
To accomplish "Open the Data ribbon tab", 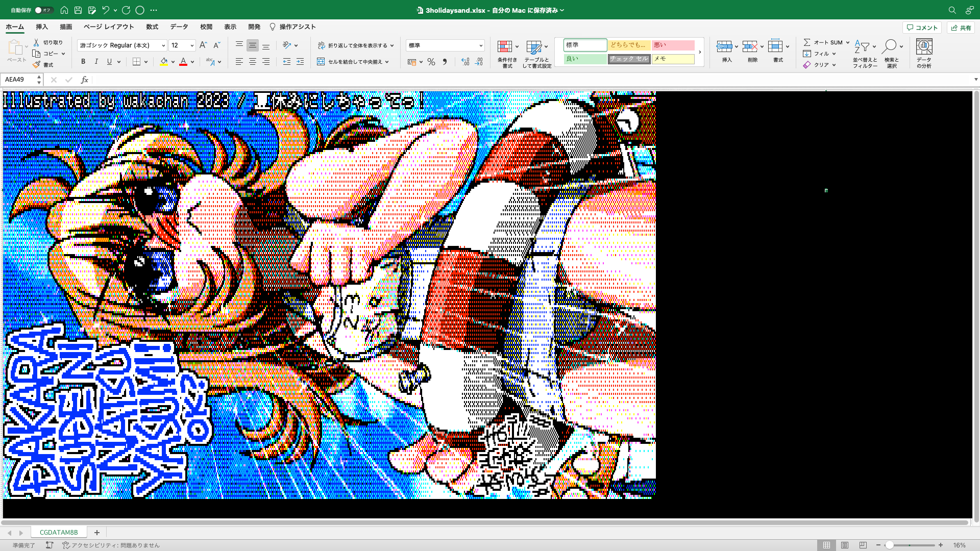I will [x=179, y=27].
